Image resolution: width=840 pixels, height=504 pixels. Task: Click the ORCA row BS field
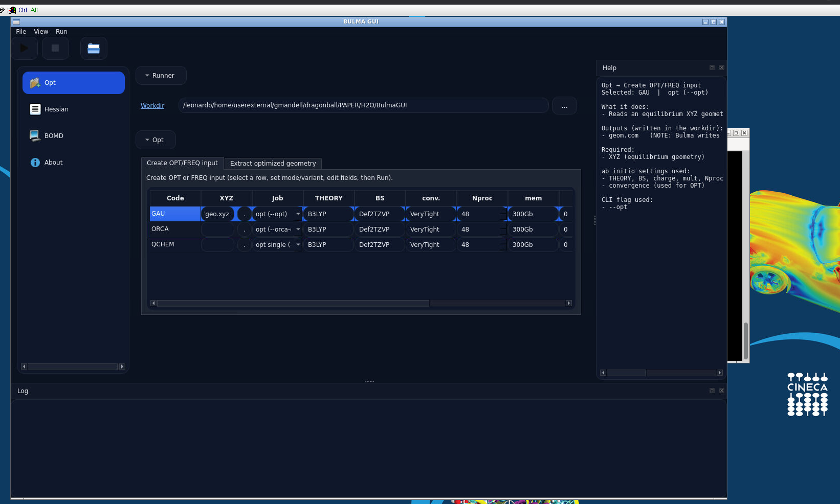pos(380,230)
